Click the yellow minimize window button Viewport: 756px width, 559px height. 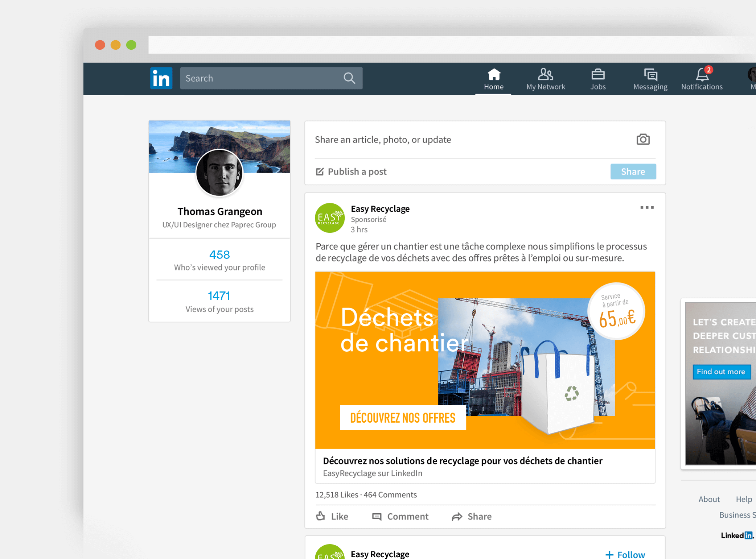point(115,45)
